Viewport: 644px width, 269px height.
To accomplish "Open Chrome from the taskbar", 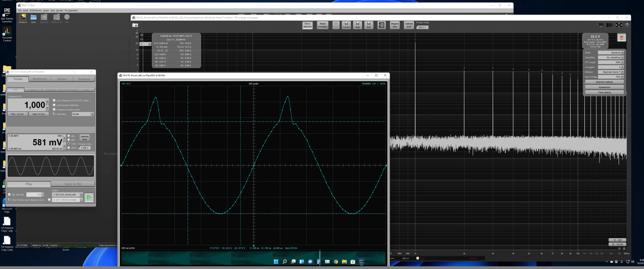I will pos(336,261).
